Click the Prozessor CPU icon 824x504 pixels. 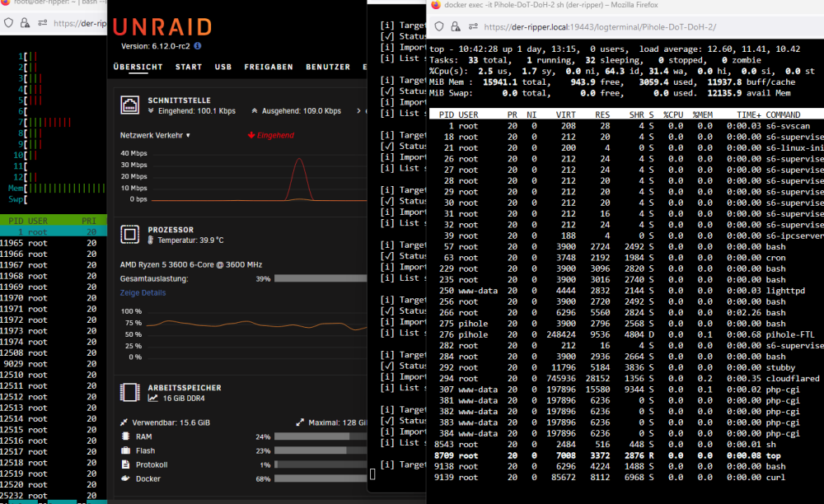[x=130, y=234]
